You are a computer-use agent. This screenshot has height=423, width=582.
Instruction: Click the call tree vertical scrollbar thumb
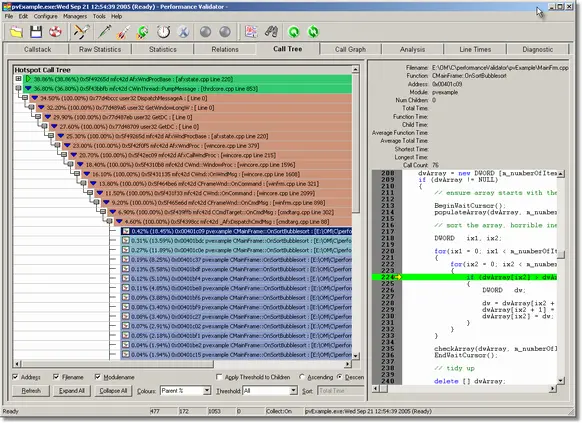355,143
